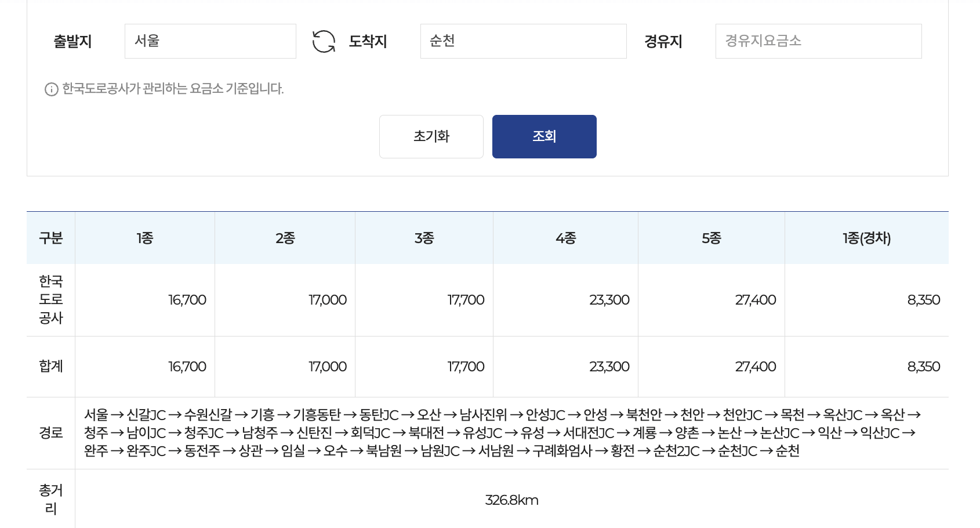Click the 출발지 input showing 서울
This screenshot has height=528, width=980.
[x=210, y=41]
